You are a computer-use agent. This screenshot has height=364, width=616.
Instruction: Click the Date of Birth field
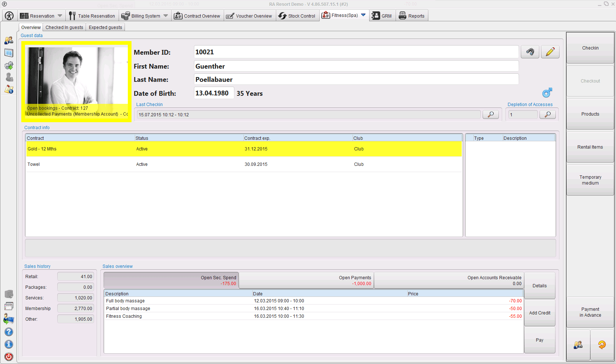pyautogui.click(x=214, y=93)
